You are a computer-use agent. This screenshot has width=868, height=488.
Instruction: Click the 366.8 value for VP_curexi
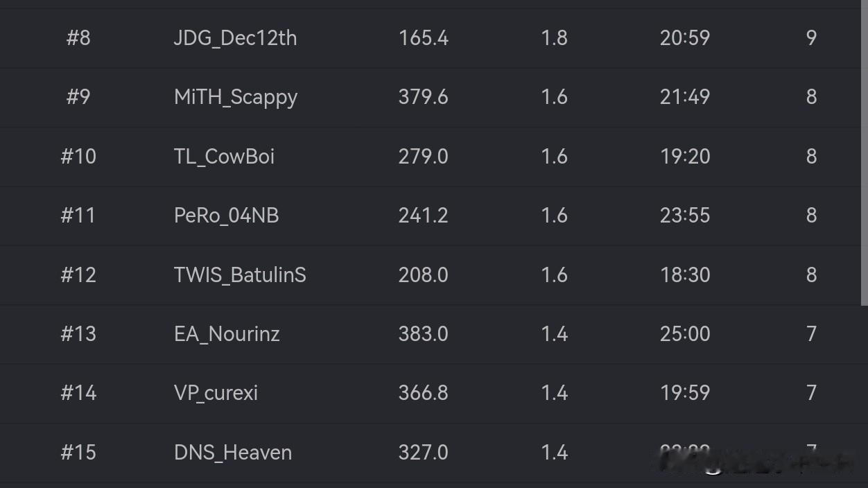click(x=423, y=393)
